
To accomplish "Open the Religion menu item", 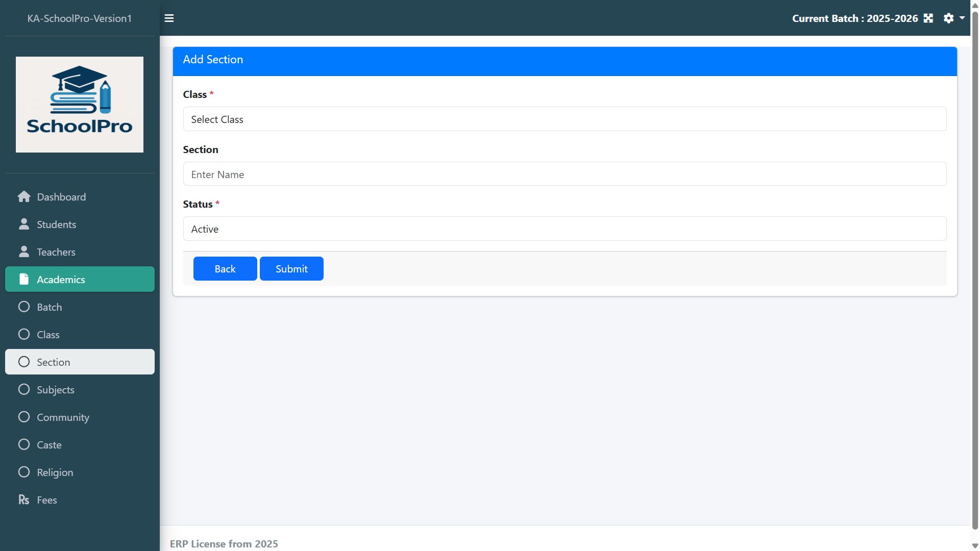I will [x=55, y=472].
